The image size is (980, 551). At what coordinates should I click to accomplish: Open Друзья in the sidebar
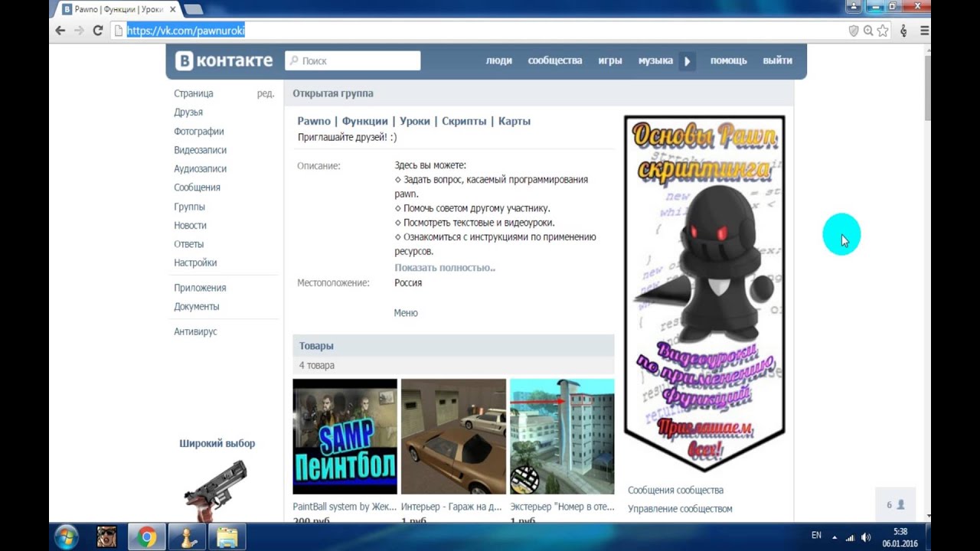coord(188,112)
